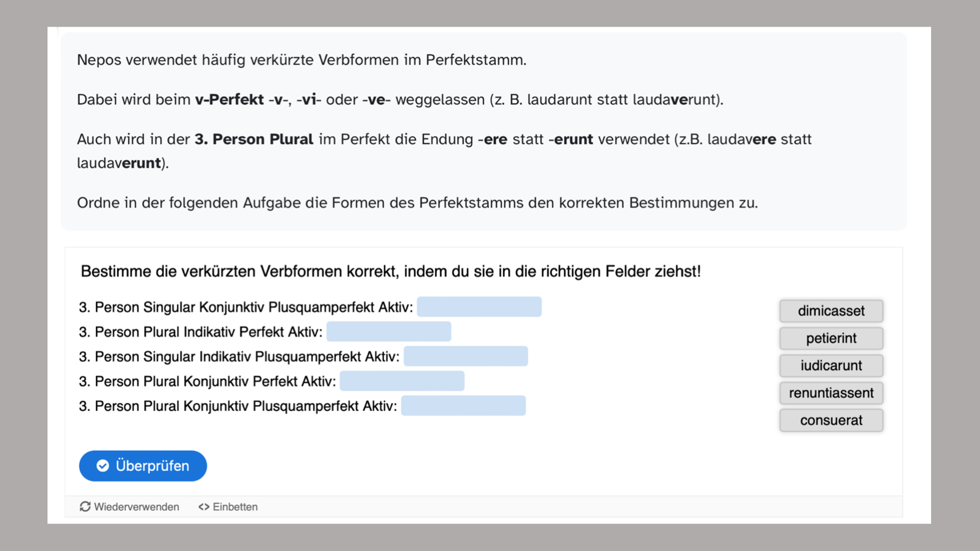Click the heading starting with Bestimme die verkürzten Verbformen
The height and width of the screenshot is (551, 980).
tap(390, 271)
